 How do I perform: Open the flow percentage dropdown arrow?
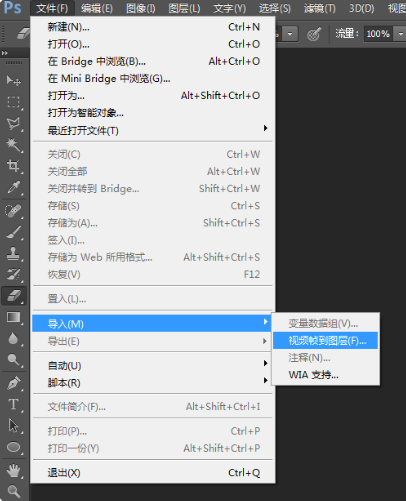pos(400,34)
